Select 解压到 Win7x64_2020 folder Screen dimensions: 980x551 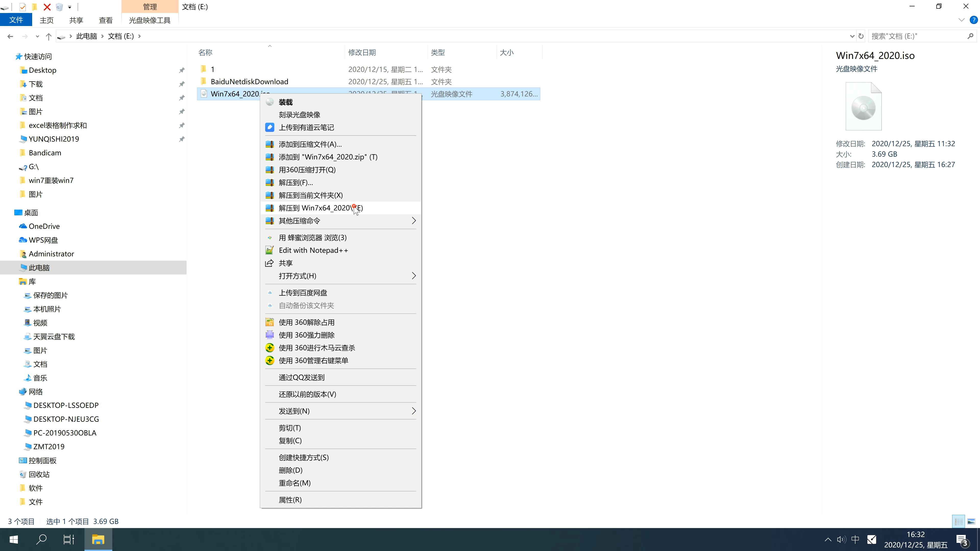click(x=320, y=207)
